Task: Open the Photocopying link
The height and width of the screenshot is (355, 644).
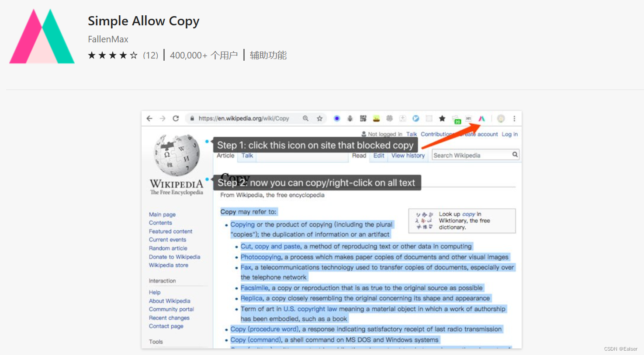Action: pyautogui.click(x=261, y=257)
